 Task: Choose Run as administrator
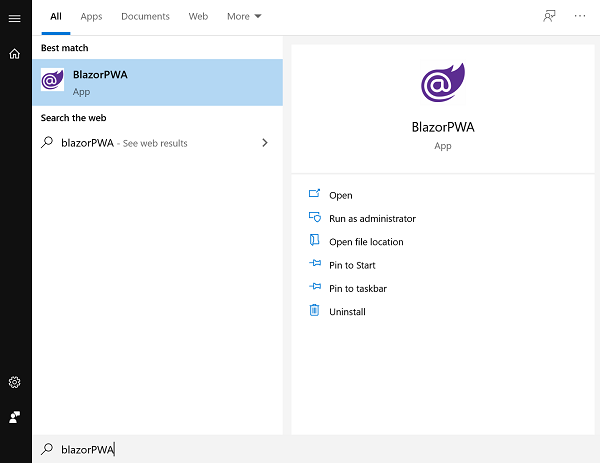coord(372,219)
